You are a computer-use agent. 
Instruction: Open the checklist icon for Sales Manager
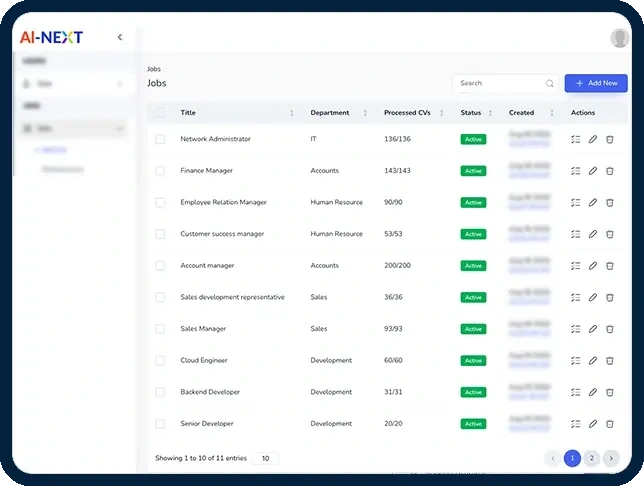click(575, 329)
